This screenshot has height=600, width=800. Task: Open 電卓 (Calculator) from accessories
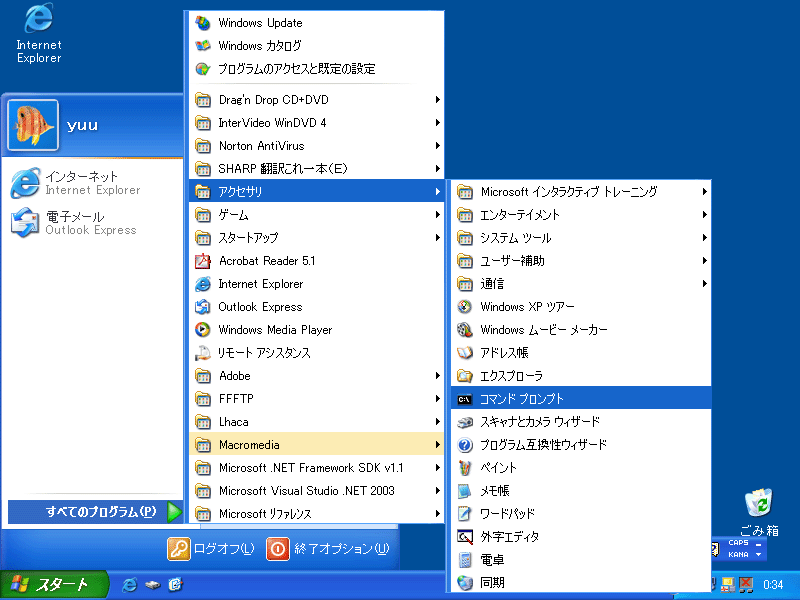(x=492, y=560)
